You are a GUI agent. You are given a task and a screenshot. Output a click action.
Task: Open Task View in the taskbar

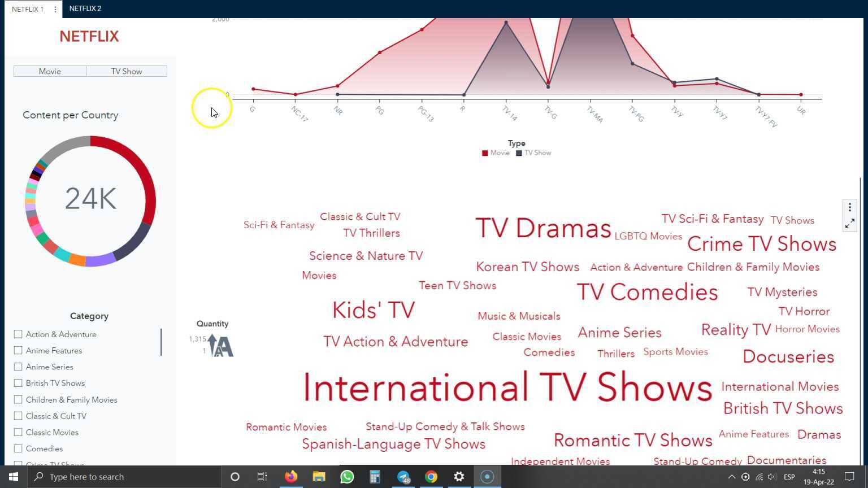click(x=262, y=476)
